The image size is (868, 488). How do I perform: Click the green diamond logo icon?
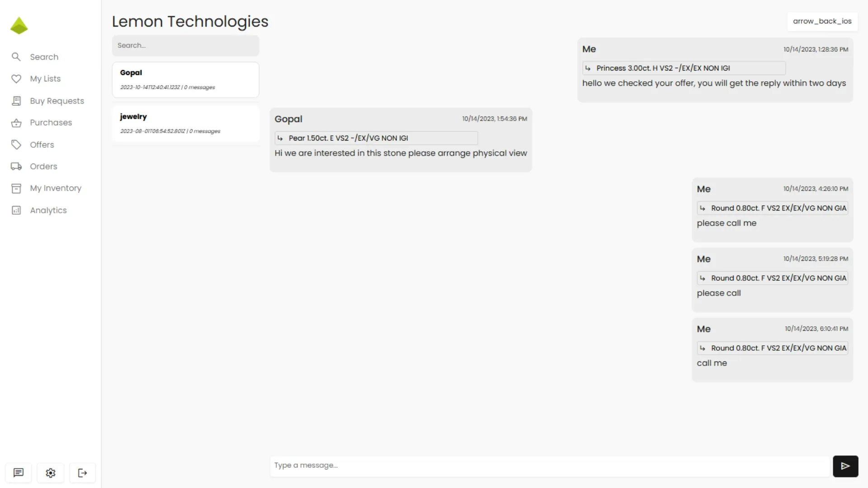(x=19, y=26)
